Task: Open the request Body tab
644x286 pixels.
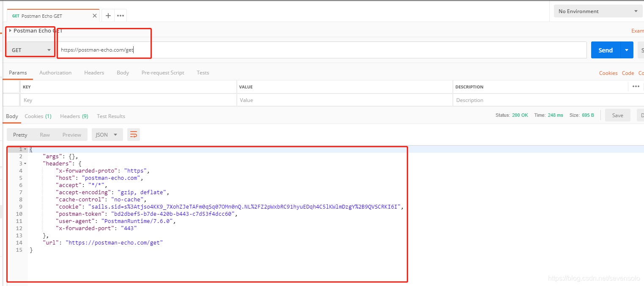Action: [x=123, y=73]
